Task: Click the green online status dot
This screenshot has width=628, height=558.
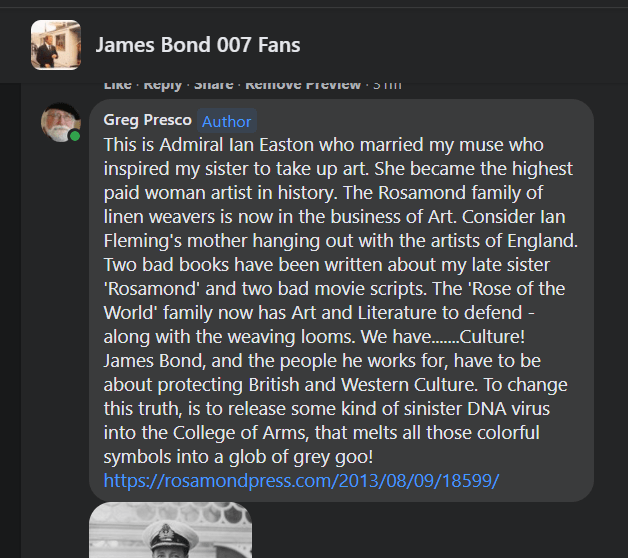Action: tap(75, 135)
